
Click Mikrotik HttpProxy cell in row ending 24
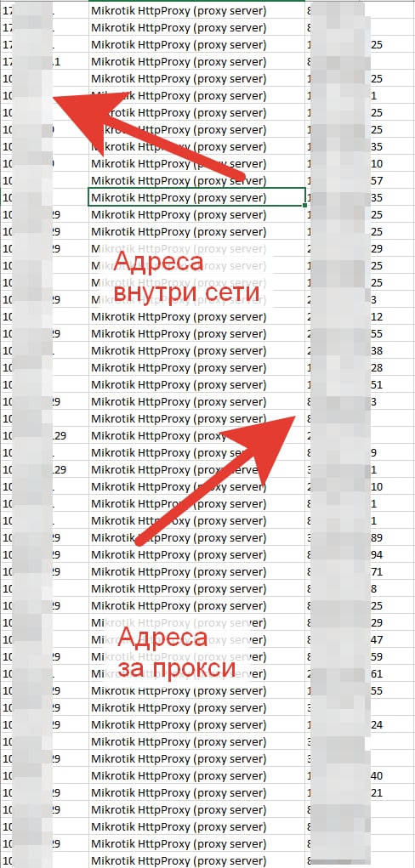coord(196,724)
